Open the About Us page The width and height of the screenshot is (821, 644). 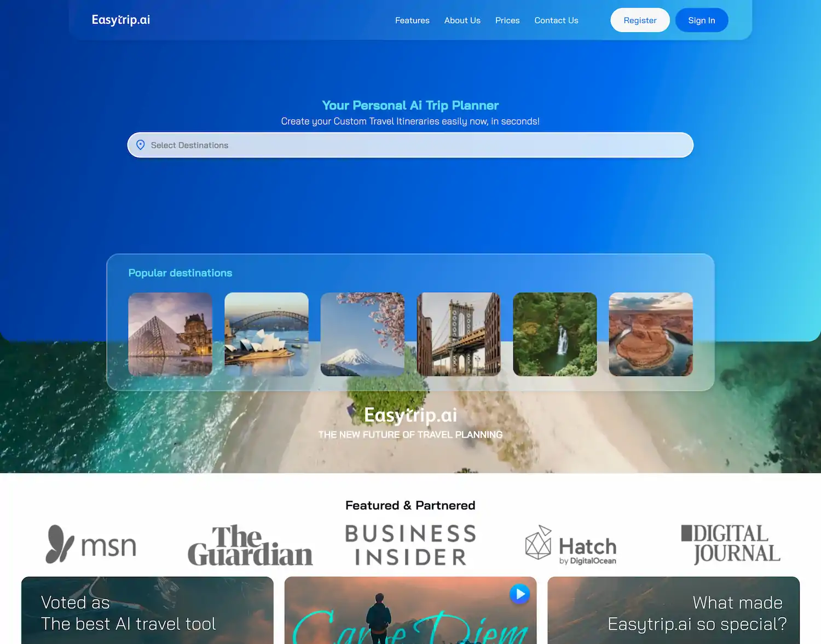(x=462, y=20)
